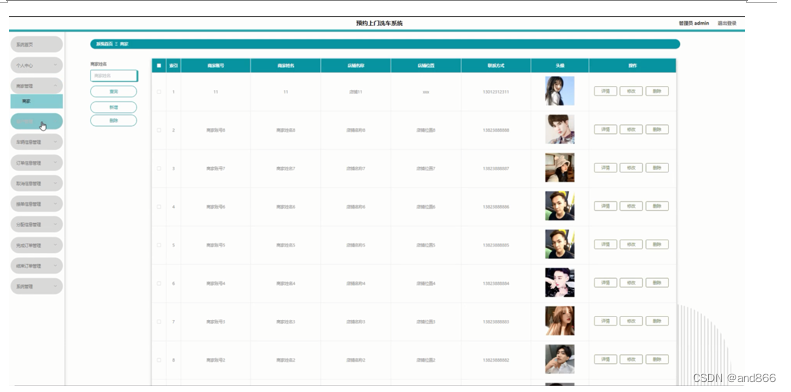
Task: Click 修改 for index 7 row
Action: click(x=631, y=321)
